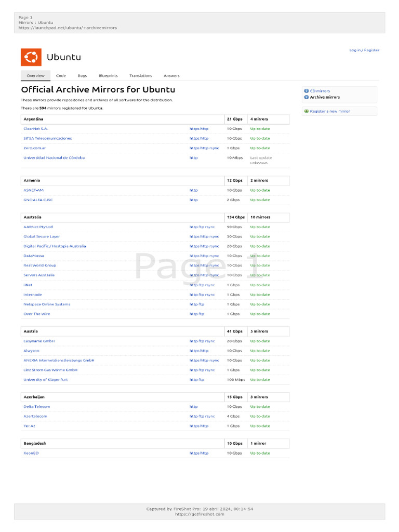Click the Australia country header
The width and height of the screenshot is (399, 532).
[x=33, y=217]
